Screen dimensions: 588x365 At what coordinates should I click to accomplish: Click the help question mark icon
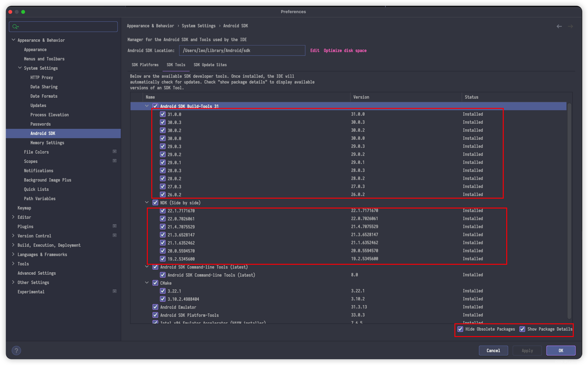tap(16, 351)
